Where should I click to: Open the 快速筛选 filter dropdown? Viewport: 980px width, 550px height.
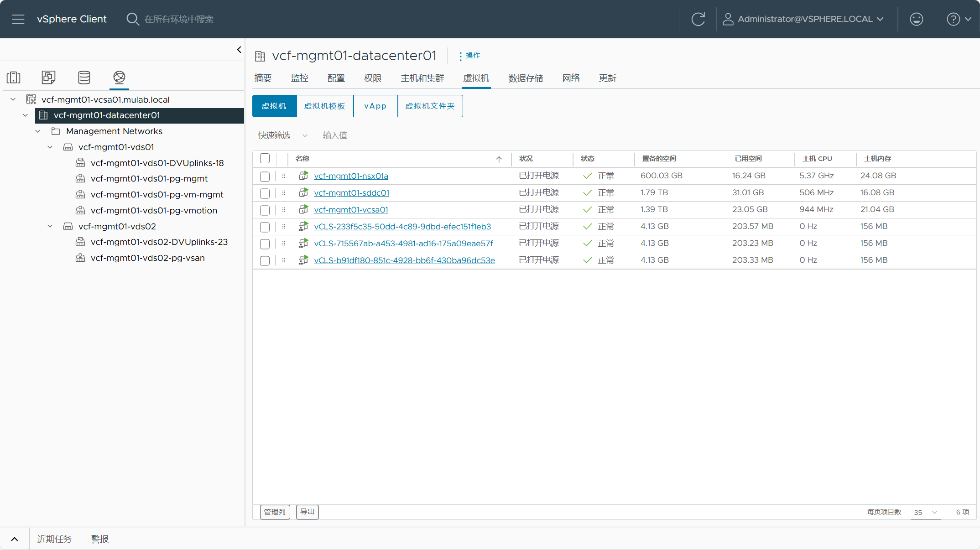point(283,135)
